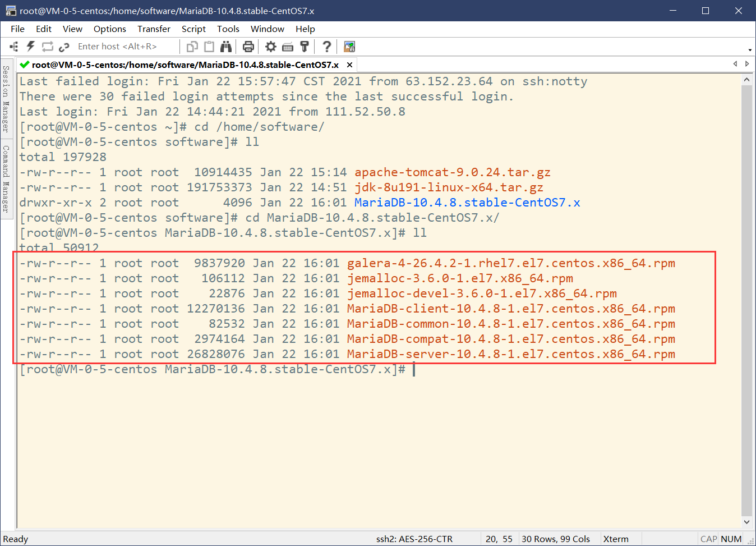Click file size 26828076 in listing
The height and width of the screenshot is (546, 756).
(x=216, y=354)
